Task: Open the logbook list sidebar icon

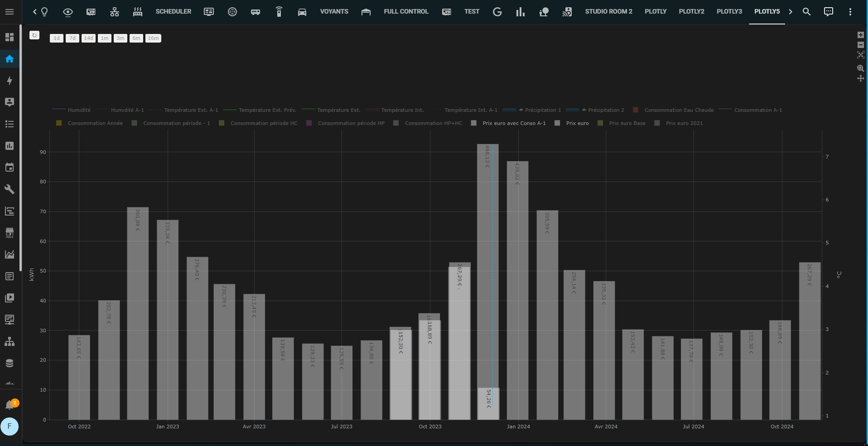Action: (10, 124)
